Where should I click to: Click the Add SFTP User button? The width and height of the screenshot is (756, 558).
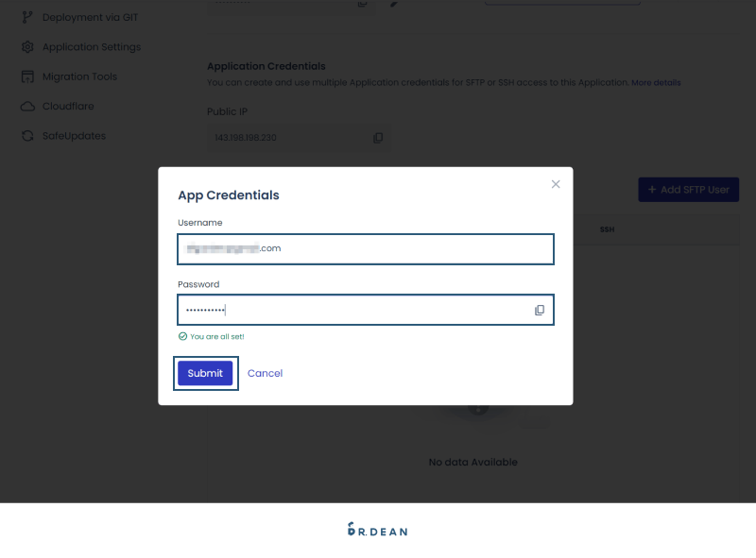[x=688, y=190]
